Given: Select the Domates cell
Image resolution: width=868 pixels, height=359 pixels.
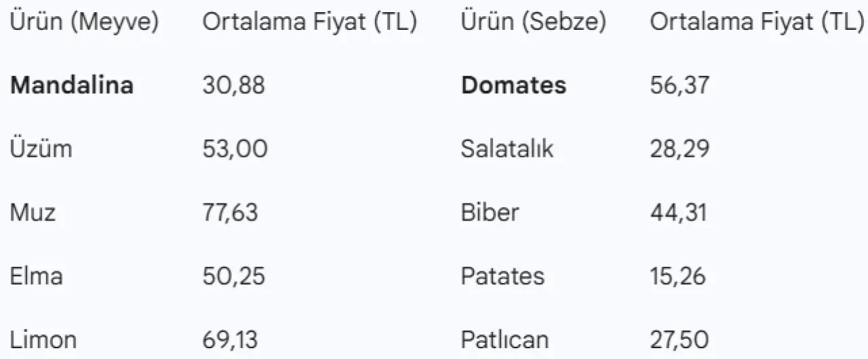Looking at the screenshot, I should (x=513, y=86).
